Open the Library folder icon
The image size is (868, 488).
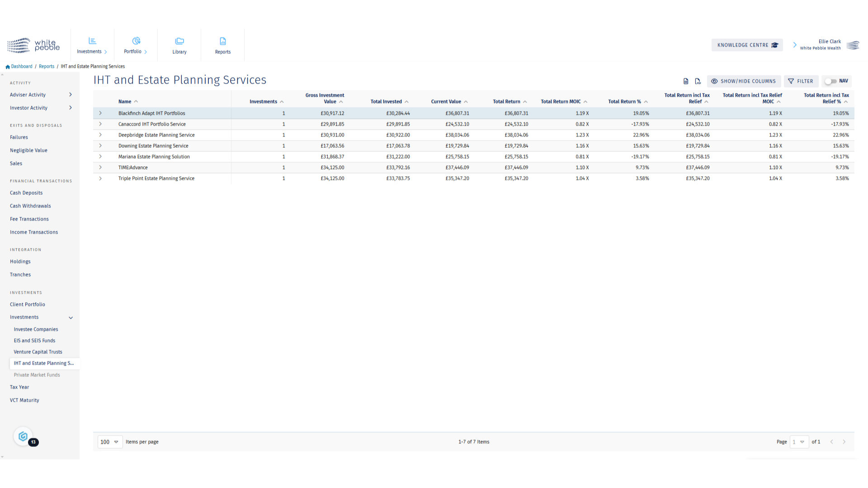click(179, 41)
